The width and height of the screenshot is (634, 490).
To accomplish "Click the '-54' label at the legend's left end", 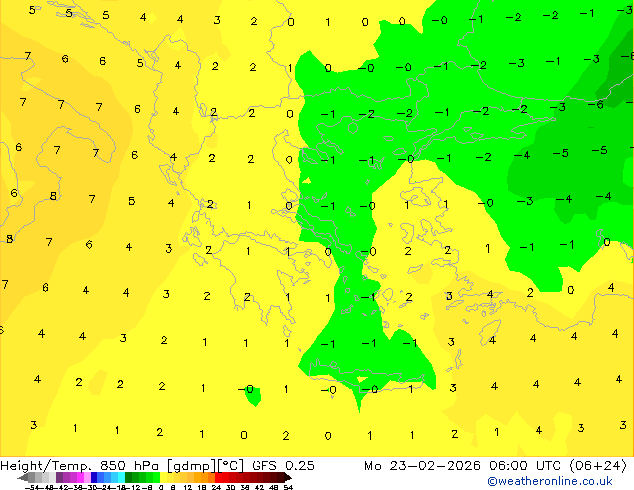I will coord(32,487).
